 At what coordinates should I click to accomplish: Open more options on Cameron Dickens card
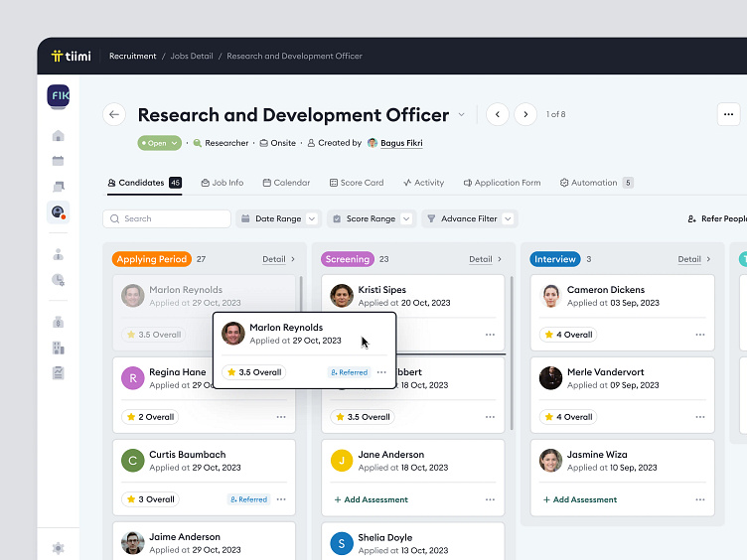(700, 335)
